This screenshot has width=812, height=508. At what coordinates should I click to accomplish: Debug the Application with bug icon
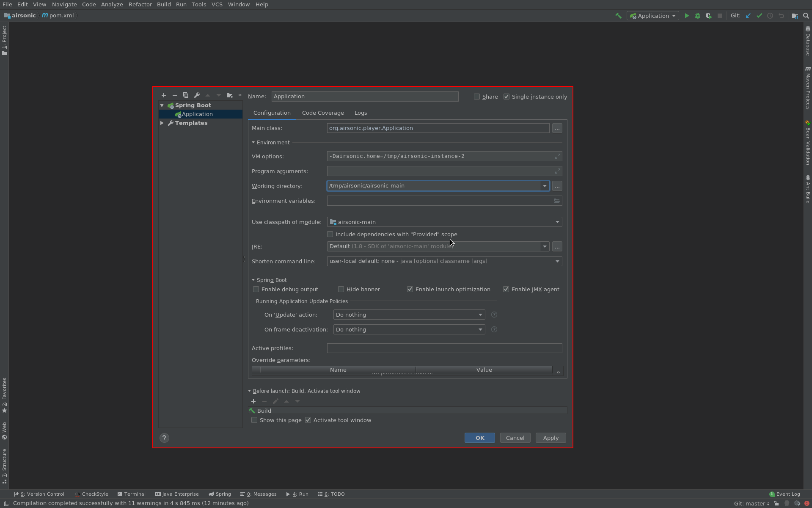tap(698, 16)
